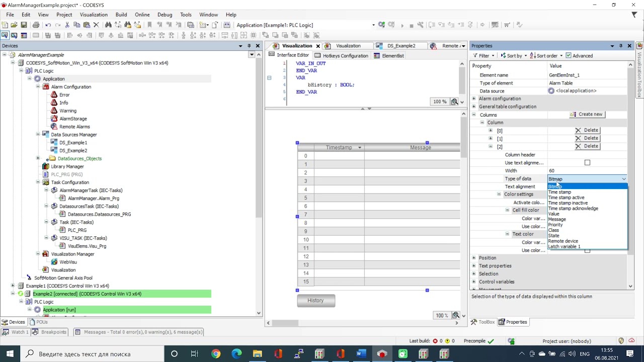Click the Width value field showing 60

point(588,171)
